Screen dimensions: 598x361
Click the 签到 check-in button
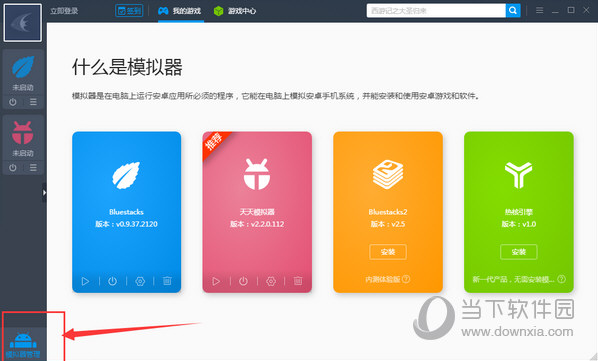[129, 11]
